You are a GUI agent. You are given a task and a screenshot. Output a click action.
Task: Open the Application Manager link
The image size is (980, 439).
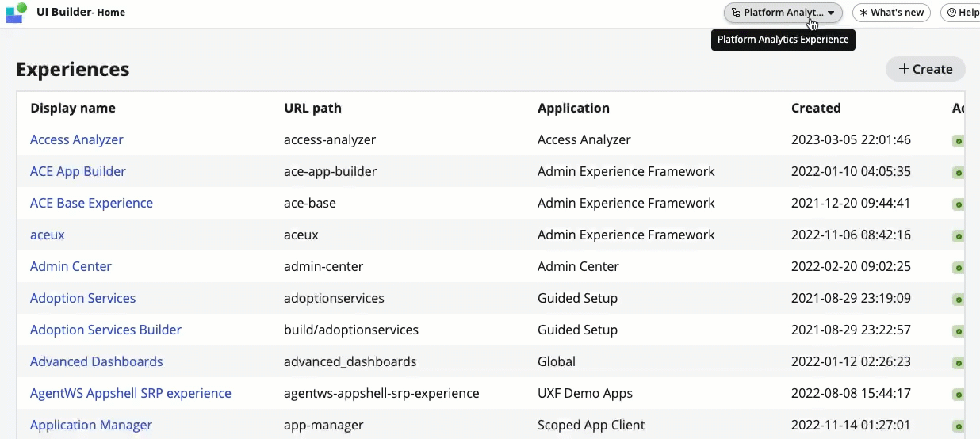[x=91, y=425]
